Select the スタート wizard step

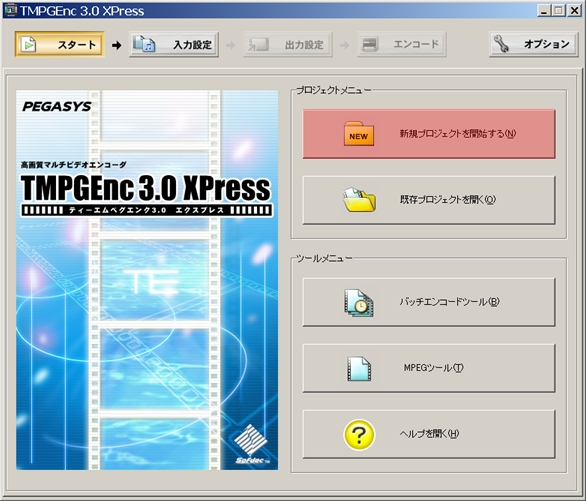click(59, 44)
